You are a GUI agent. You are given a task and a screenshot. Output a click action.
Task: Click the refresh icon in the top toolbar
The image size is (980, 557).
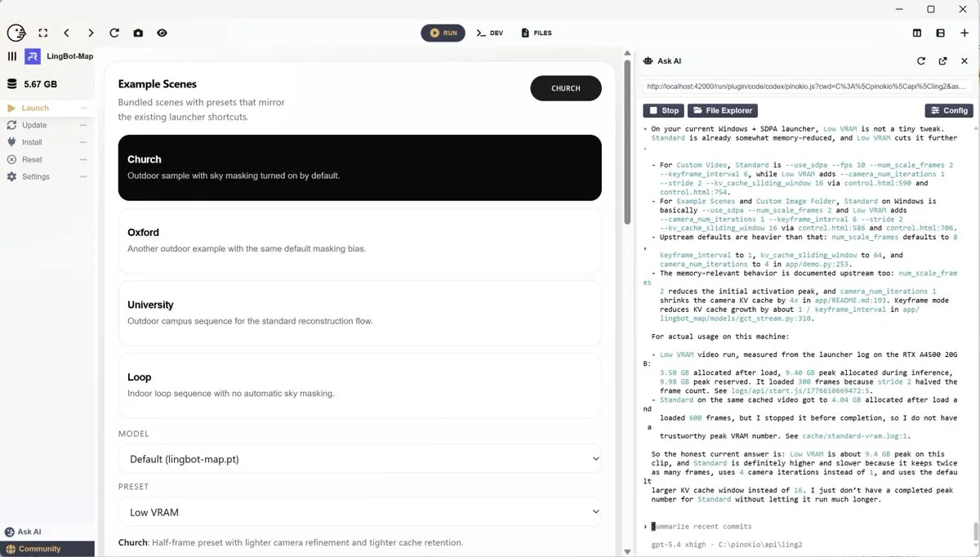(114, 33)
